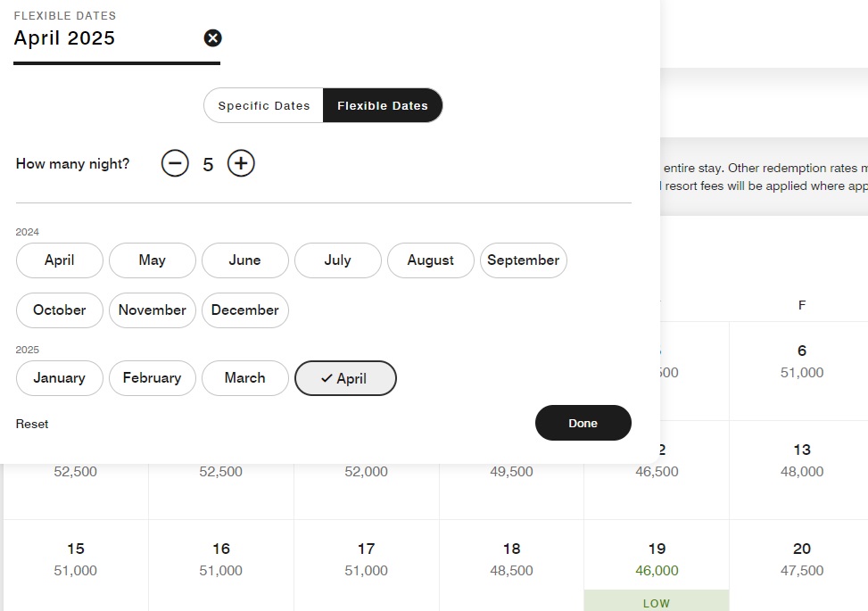Choose June 2024 month pill

coord(245,260)
